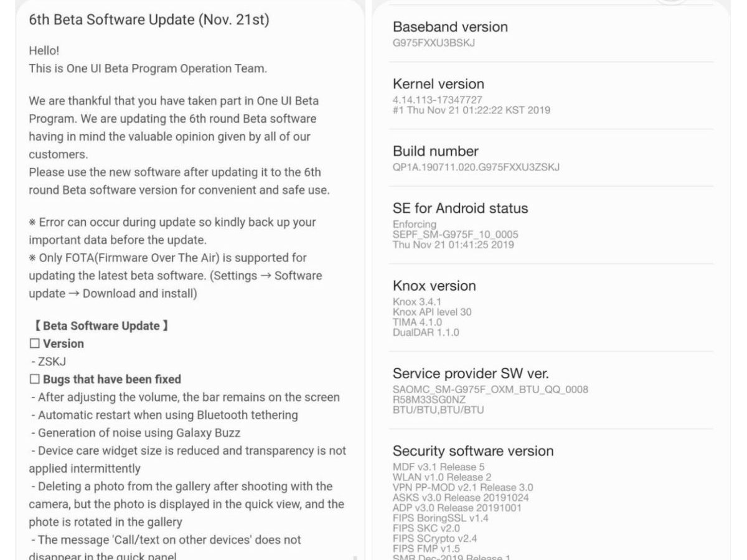Tick the Version checkbox square
The image size is (747, 560).
coord(34,343)
